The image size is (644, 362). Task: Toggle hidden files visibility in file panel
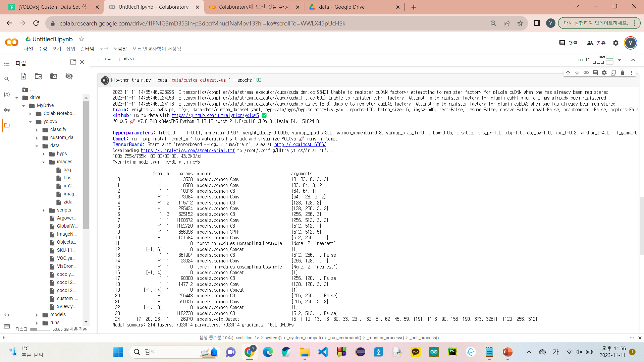click(69, 76)
